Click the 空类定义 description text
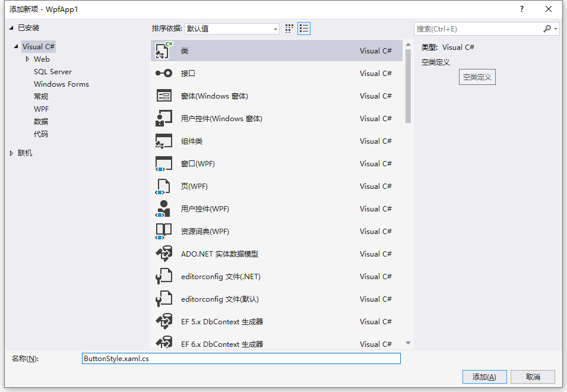The height and width of the screenshot is (392, 567). coord(436,62)
